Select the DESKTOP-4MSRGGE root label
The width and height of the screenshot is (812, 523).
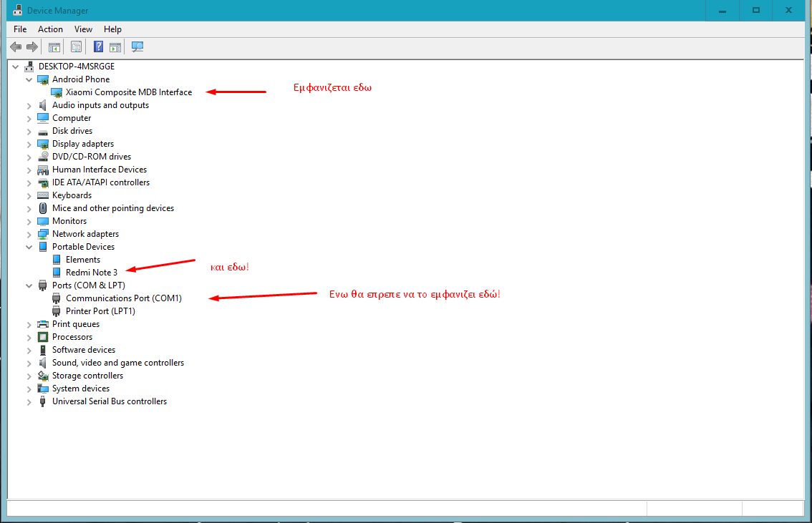[x=77, y=67]
